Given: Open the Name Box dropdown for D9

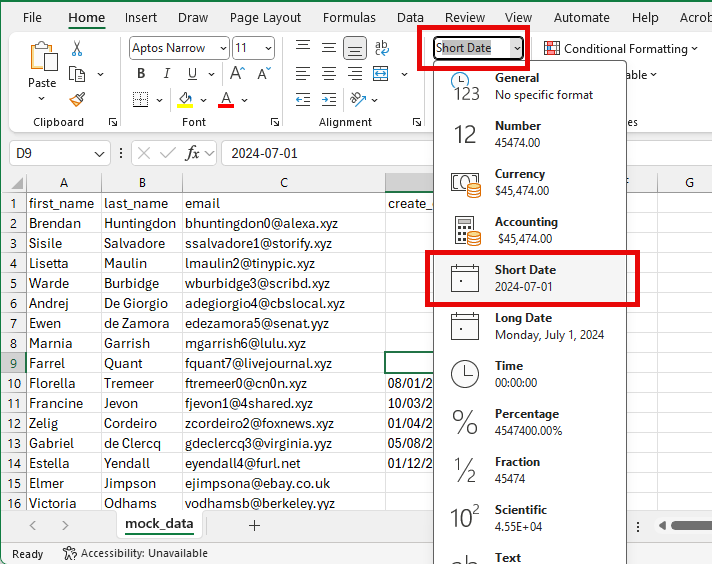Looking at the screenshot, I should tap(99, 153).
